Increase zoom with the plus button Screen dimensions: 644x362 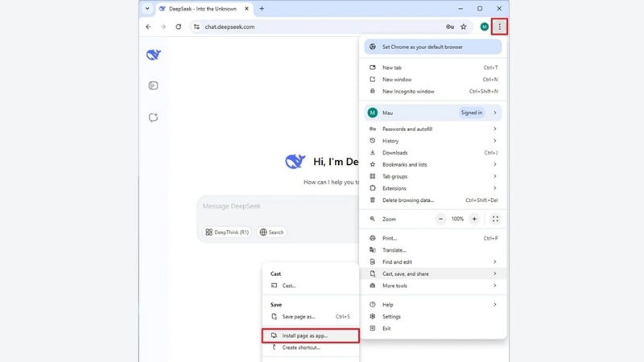pyautogui.click(x=474, y=219)
